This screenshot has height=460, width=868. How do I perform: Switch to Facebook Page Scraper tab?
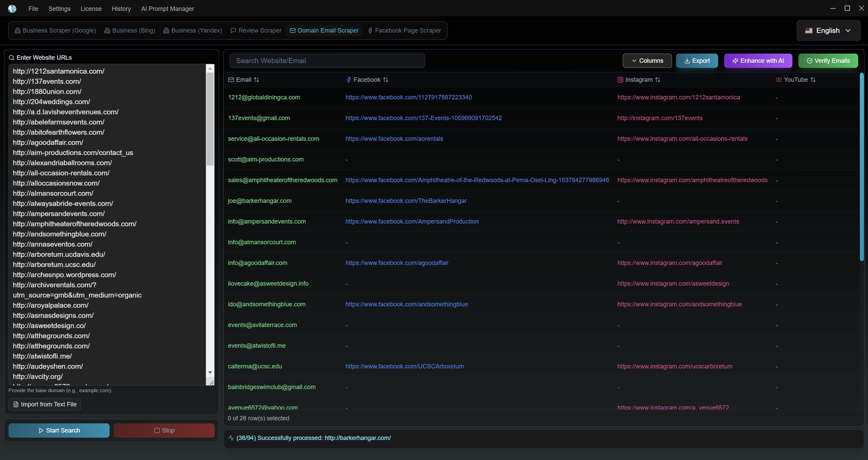click(x=404, y=31)
